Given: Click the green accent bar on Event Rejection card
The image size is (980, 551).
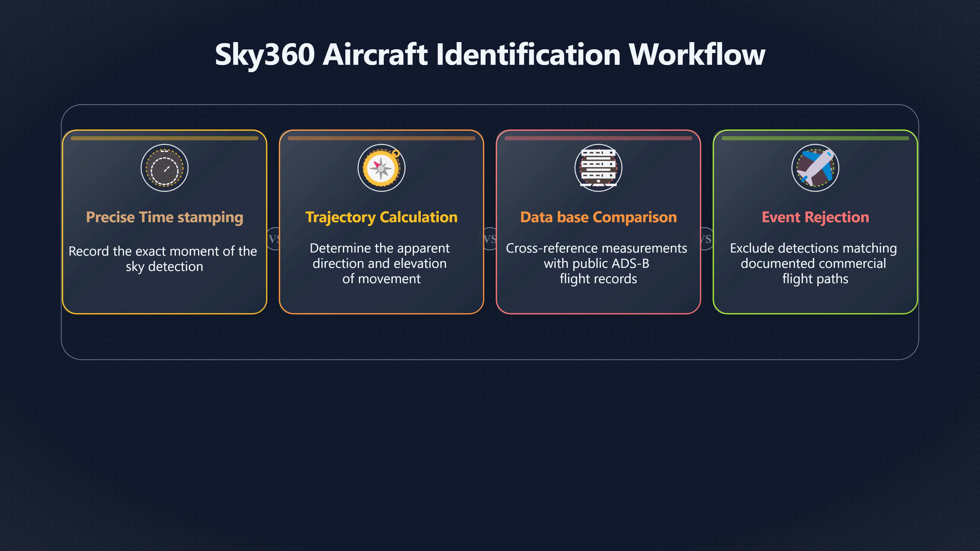Looking at the screenshot, I should [x=815, y=139].
